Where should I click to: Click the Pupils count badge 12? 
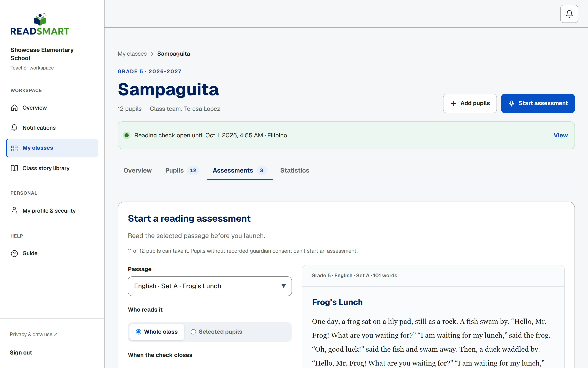[193, 170]
